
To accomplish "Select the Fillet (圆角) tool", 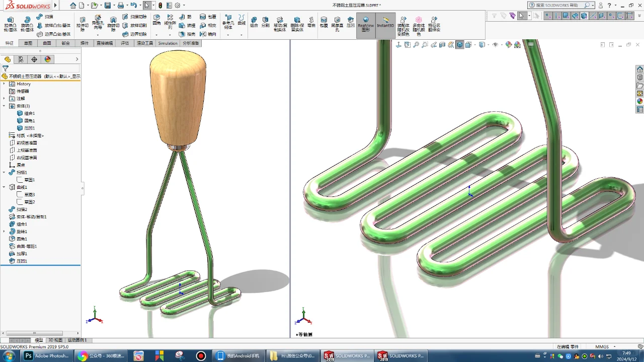I will (x=156, y=20).
